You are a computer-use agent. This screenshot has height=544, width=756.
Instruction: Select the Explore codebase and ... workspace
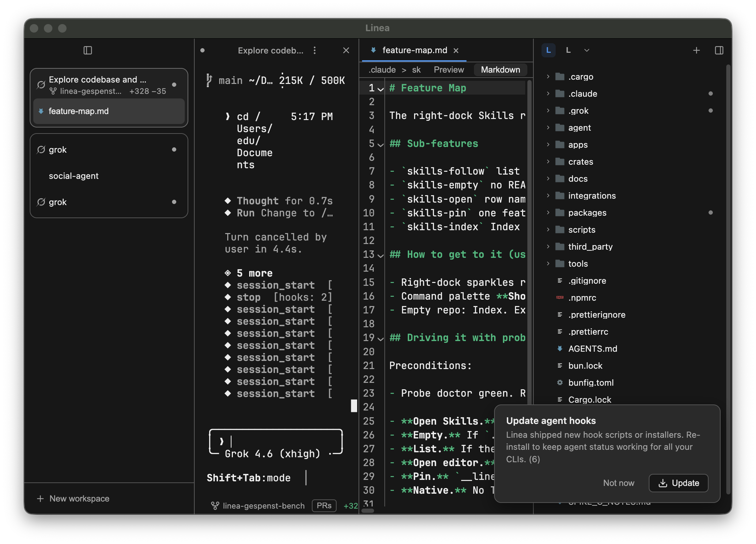coord(109,85)
